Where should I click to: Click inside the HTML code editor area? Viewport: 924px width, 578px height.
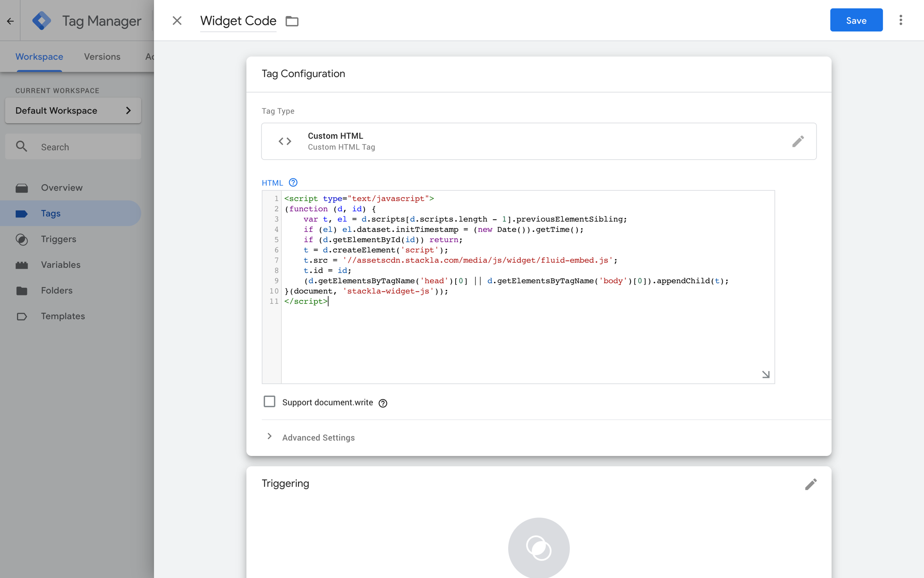pos(521,337)
